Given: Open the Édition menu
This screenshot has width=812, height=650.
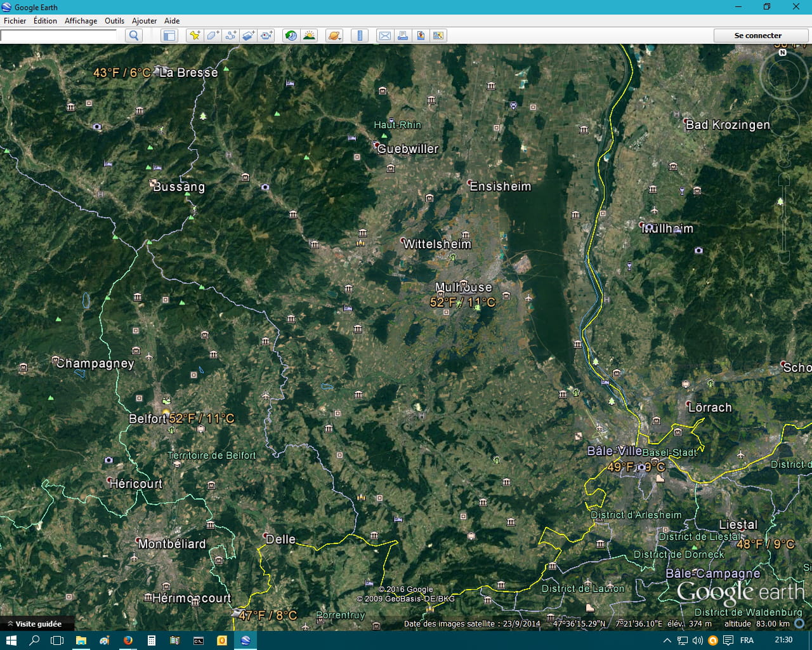Looking at the screenshot, I should (46, 20).
